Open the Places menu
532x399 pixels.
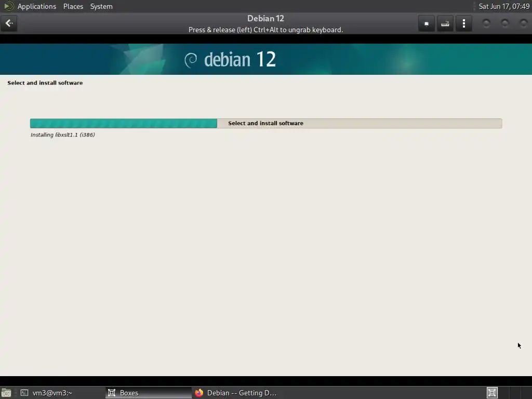pyautogui.click(x=73, y=6)
